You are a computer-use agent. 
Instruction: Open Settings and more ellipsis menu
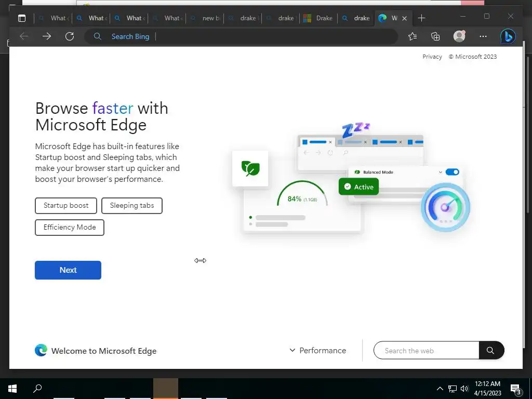[483, 36]
